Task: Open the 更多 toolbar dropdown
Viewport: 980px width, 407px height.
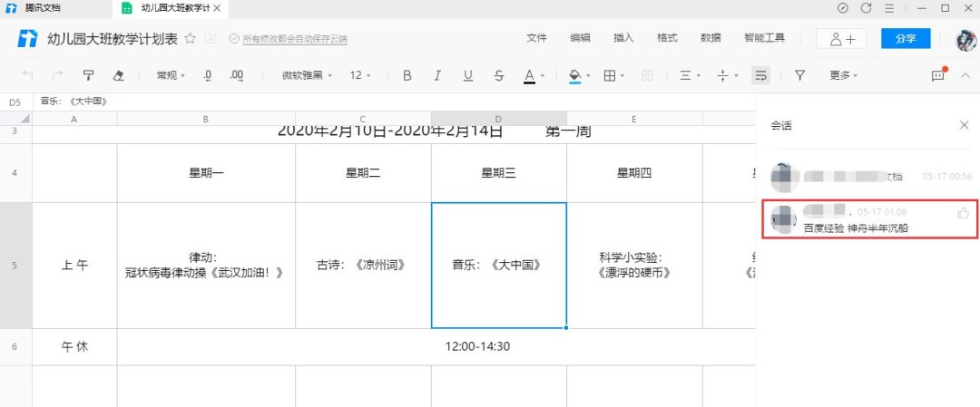Action: pos(843,76)
